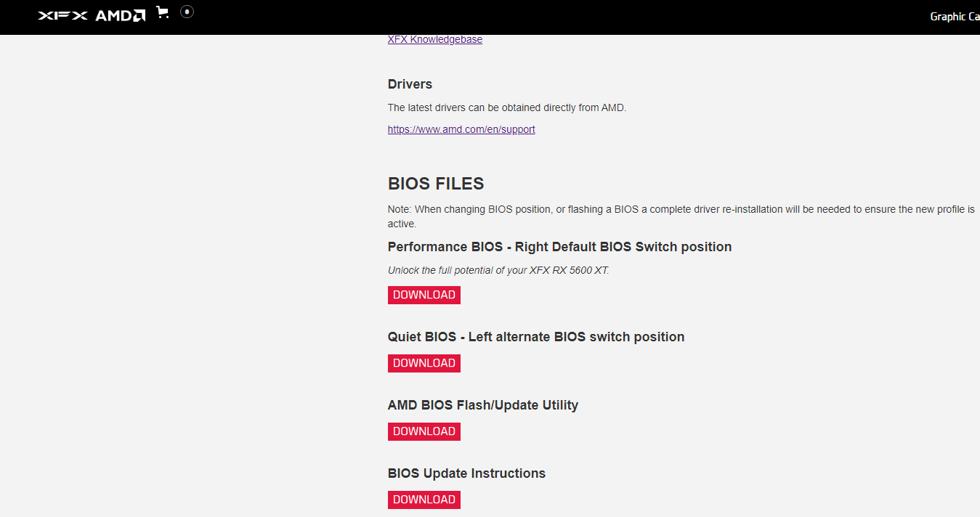Viewport: 980px width, 517px height.
Task: Open the XFX Knowledgebase link
Action: [x=434, y=40]
